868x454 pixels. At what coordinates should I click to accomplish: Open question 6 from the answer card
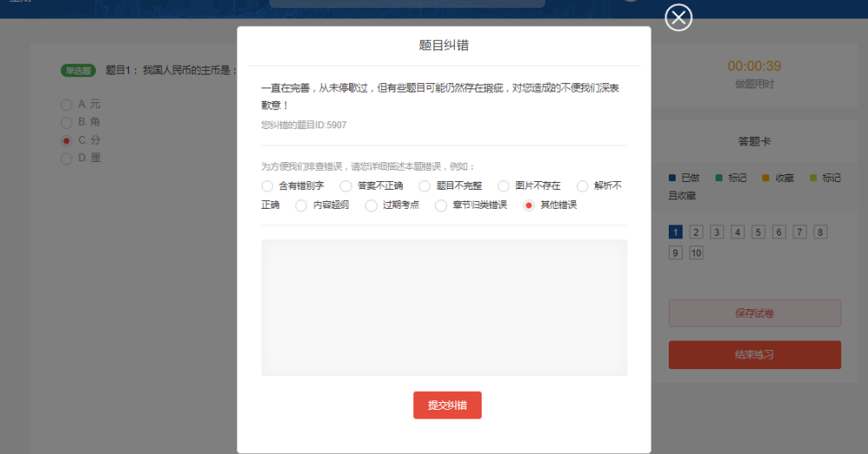pyautogui.click(x=779, y=232)
